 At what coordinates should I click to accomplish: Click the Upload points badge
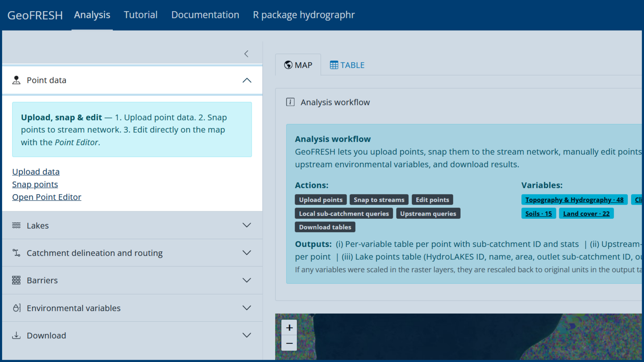(321, 200)
